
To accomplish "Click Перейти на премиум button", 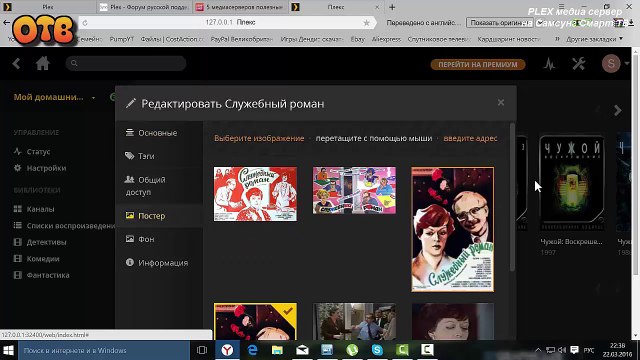I will pos(478,64).
